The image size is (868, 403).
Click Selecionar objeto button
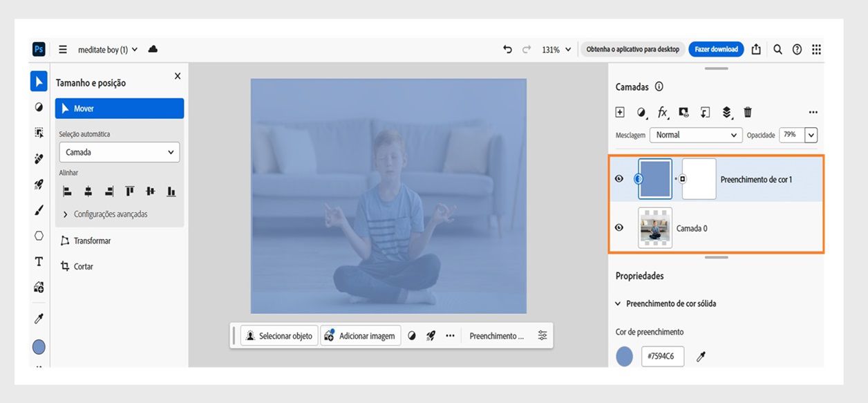point(279,336)
